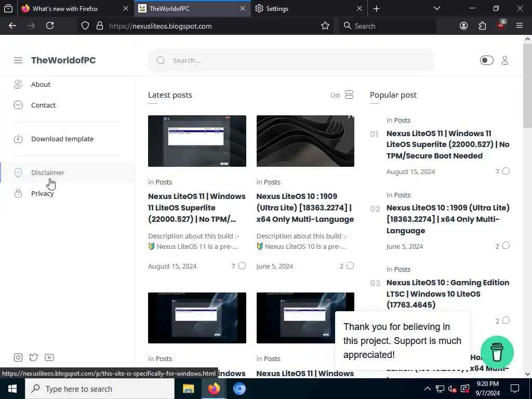Viewport: 532px width, 399px height.
Task: Click the muted volume tray icon
Action: pos(452,389)
